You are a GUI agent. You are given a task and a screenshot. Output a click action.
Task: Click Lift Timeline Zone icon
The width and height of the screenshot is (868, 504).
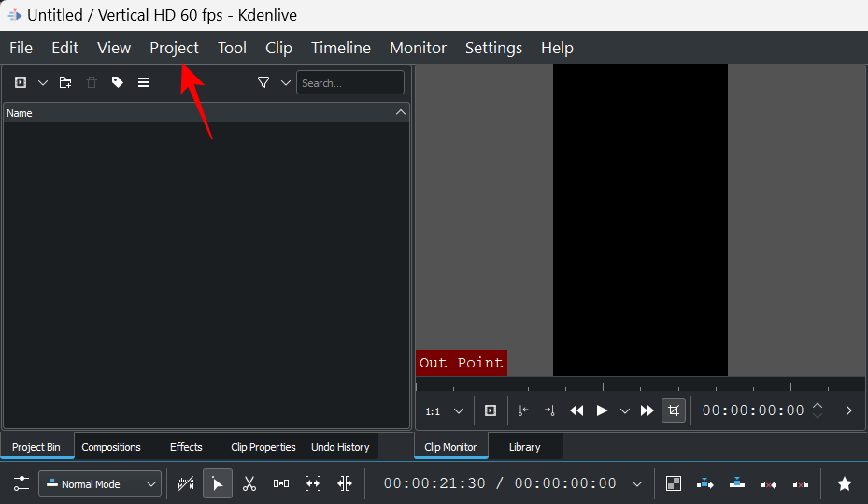coord(801,483)
